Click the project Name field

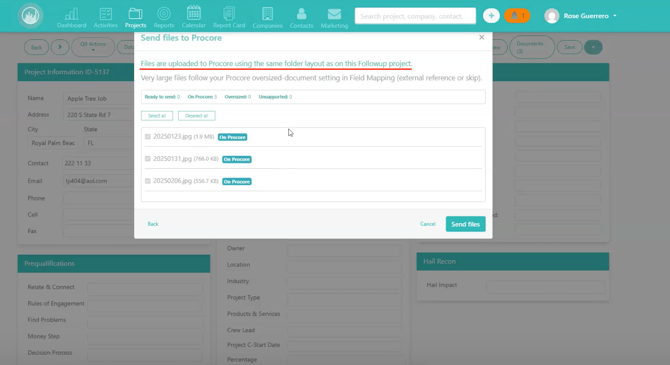99,98
